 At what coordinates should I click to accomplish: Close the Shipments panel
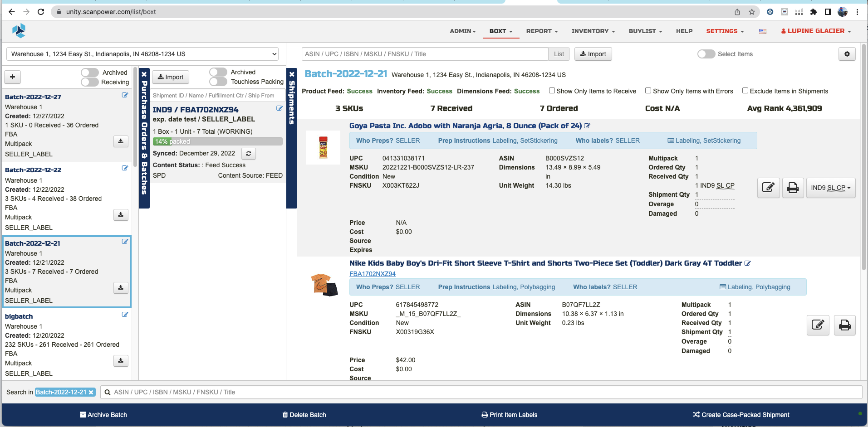[292, 74]
